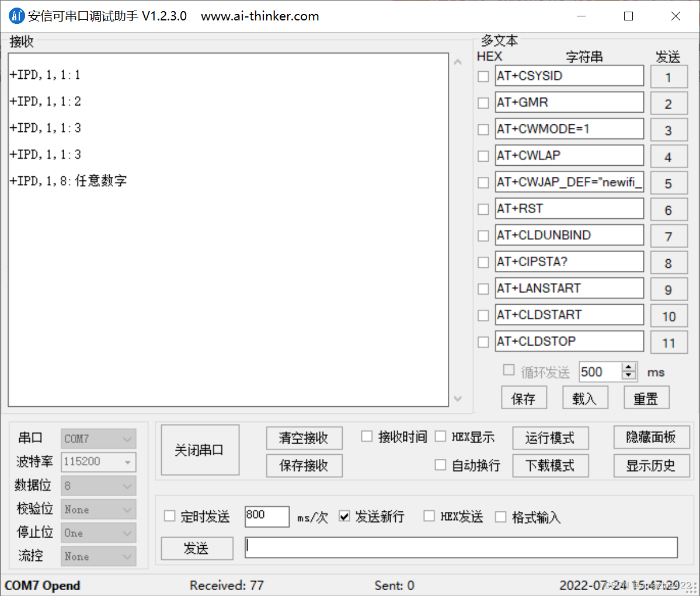700x596 pixels.
Task: Click the 显示历史 show history button
Action: point(652,466)
